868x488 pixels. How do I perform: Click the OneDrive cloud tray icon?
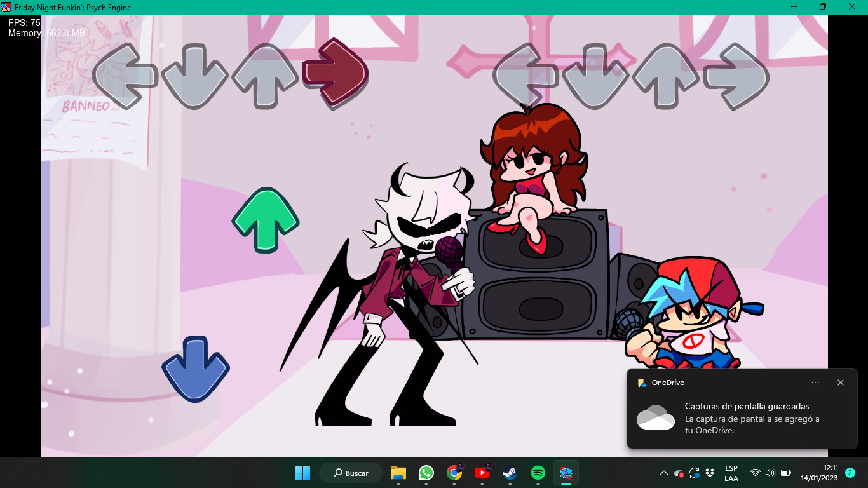click(x=679, y=473)
